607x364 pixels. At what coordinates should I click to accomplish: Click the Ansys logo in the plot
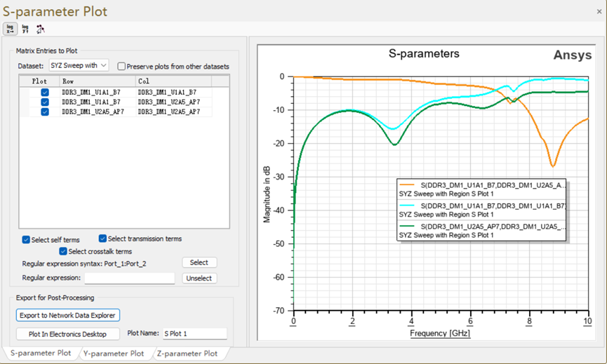(572, 55)
